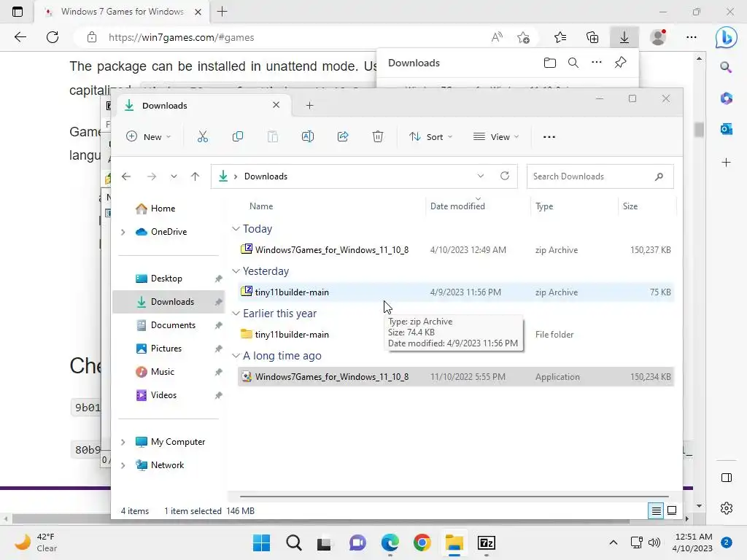This screenshot has height=560, width=747.
Task: Click Edge toolbar Downloads button
Action: (624, 37)
